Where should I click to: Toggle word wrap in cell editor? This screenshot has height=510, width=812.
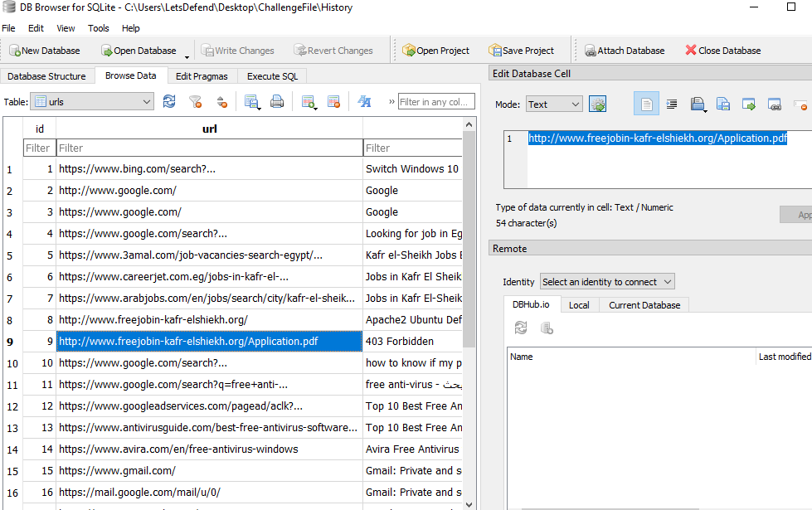pyautogui.click(x=646, y=104)
